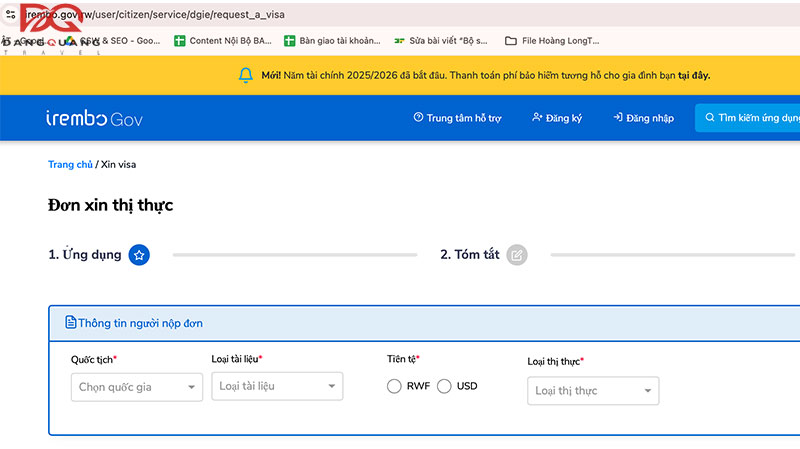Click the document icon beside Thông tin người nộp đơn
800x449 pixels.
click(71, 323)
